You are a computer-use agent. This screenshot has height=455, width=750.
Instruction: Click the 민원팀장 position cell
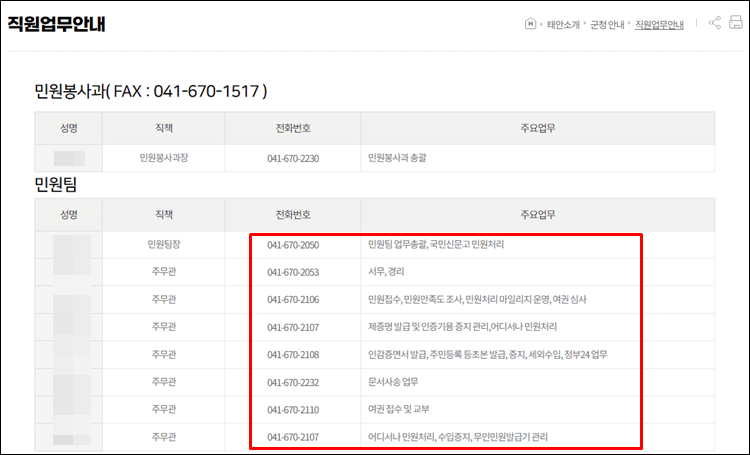tap(164, 244)
